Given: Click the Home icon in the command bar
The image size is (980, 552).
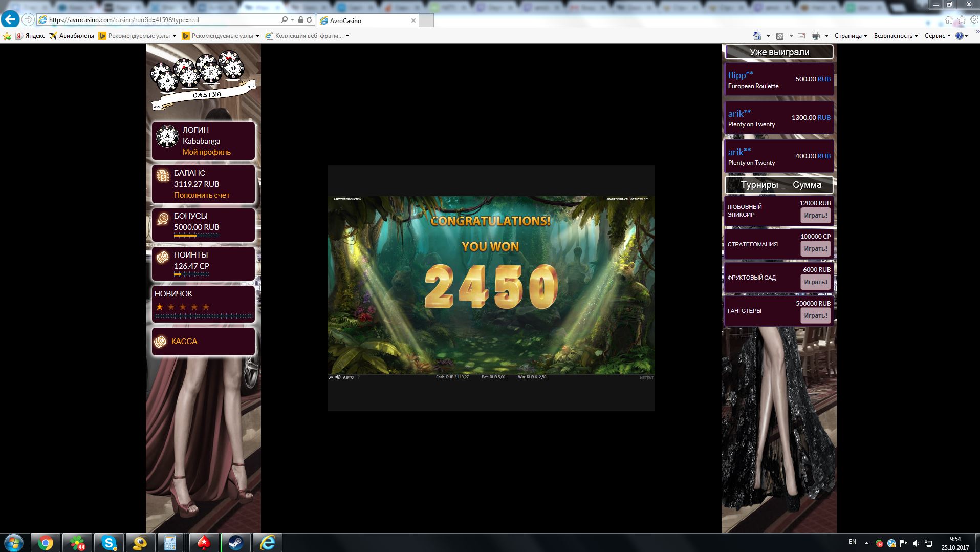Looking at the screenshot, I should tap(757, 36).
